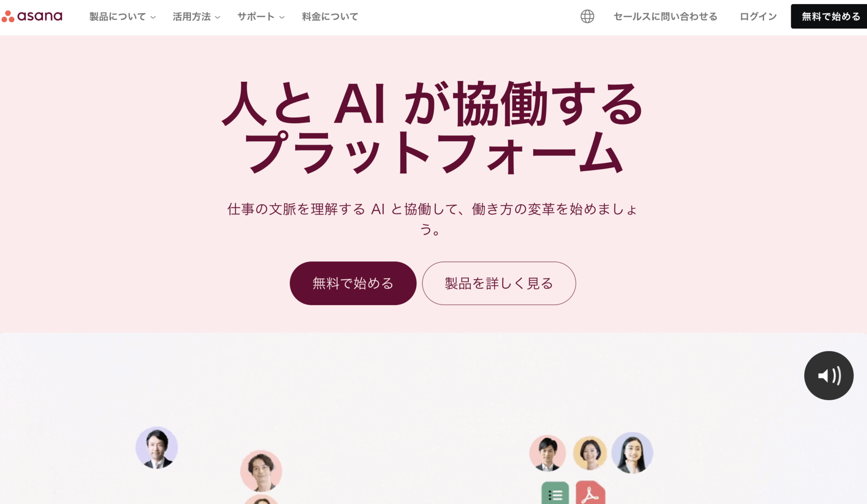The width and height of the screenshot is (867, 504).
Task: Toggle the video sound speaker button
Action: pyautogui.click(x=829, y=375)
